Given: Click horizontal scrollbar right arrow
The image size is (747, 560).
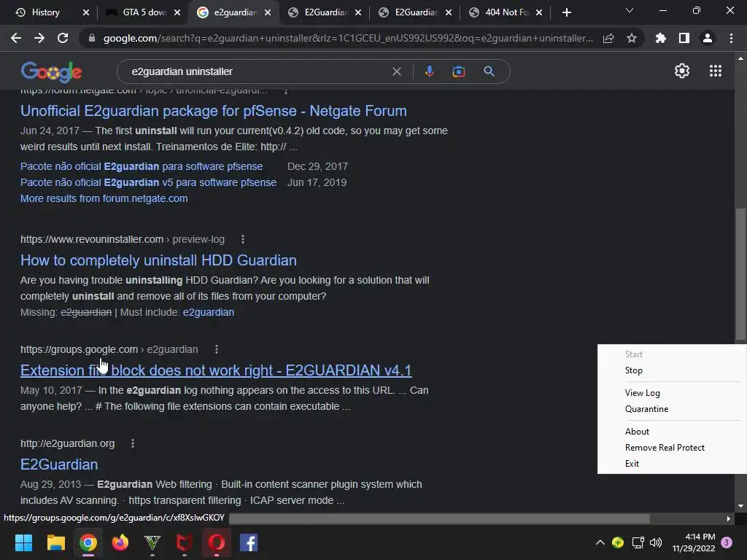Looking at the screenshot, I should click(x=729, y=518).
